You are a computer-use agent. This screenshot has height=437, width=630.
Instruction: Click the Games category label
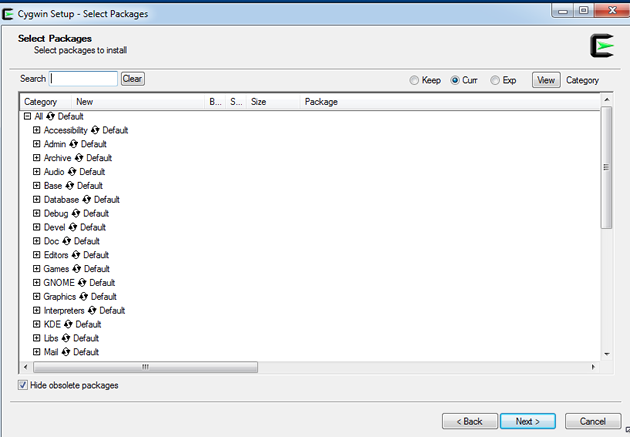click(56, 269)
